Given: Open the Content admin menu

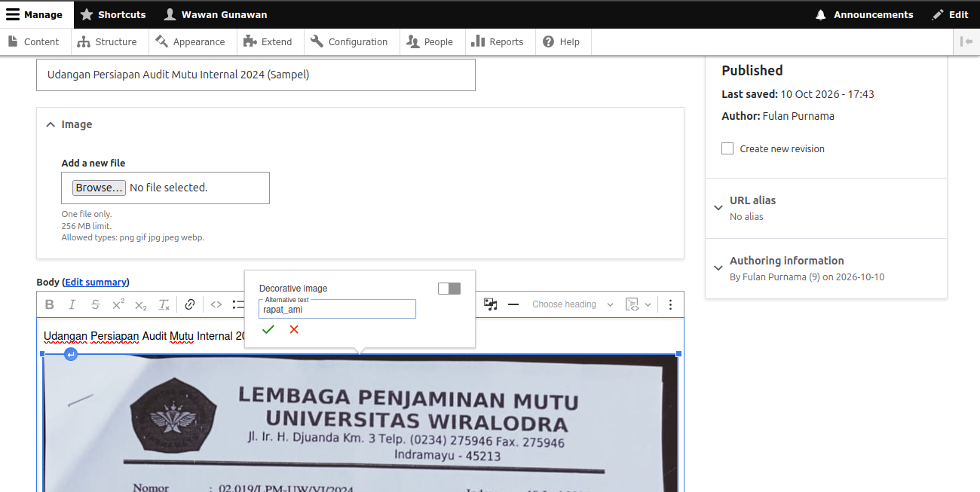Looking at the screenshot, I should pyautogui.click(x=34, y=41).
